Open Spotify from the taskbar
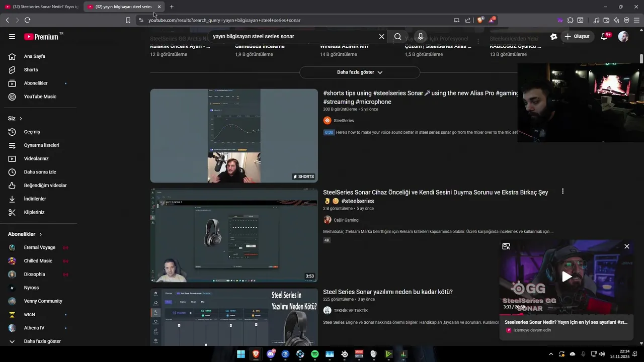 [315, 354]
